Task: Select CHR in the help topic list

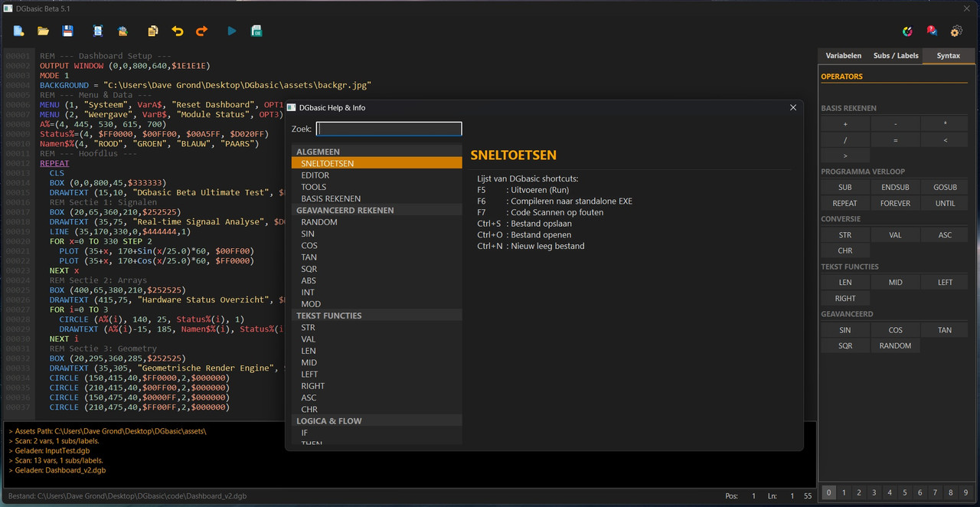Action: [x=377, y=410]
